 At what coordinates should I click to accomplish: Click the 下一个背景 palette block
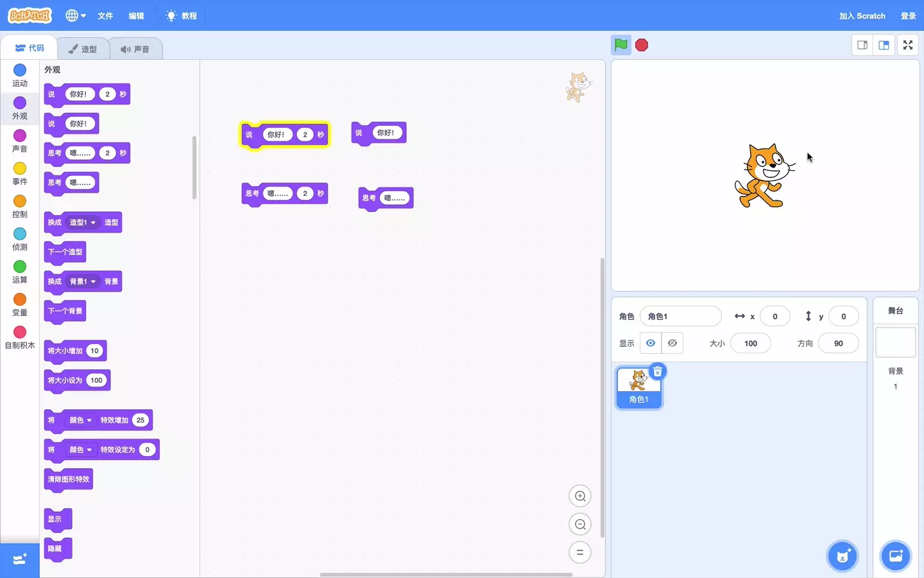point(65,311)
